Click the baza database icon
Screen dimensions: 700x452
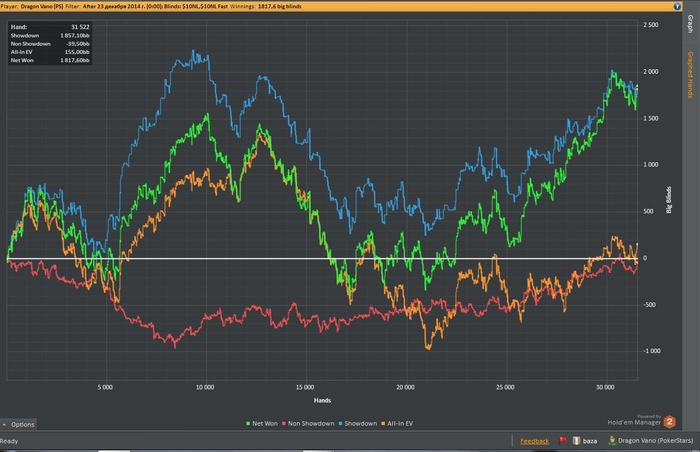[576, 441]
